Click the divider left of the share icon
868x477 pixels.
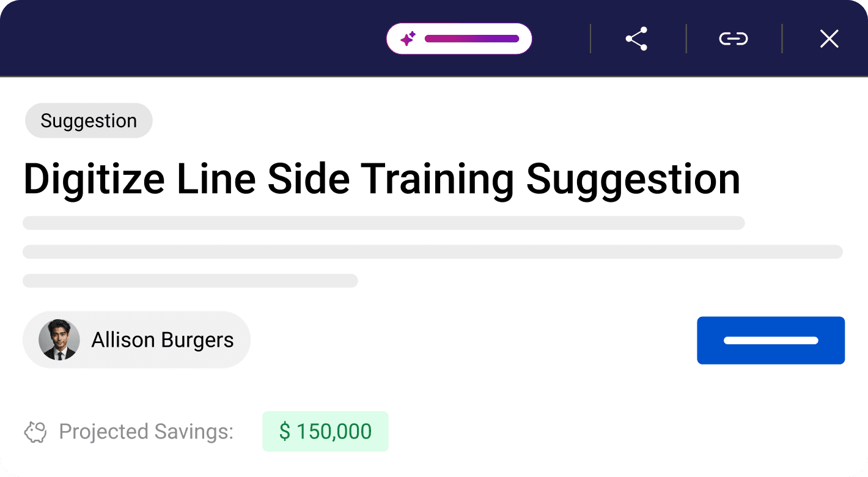pos(590,39)
